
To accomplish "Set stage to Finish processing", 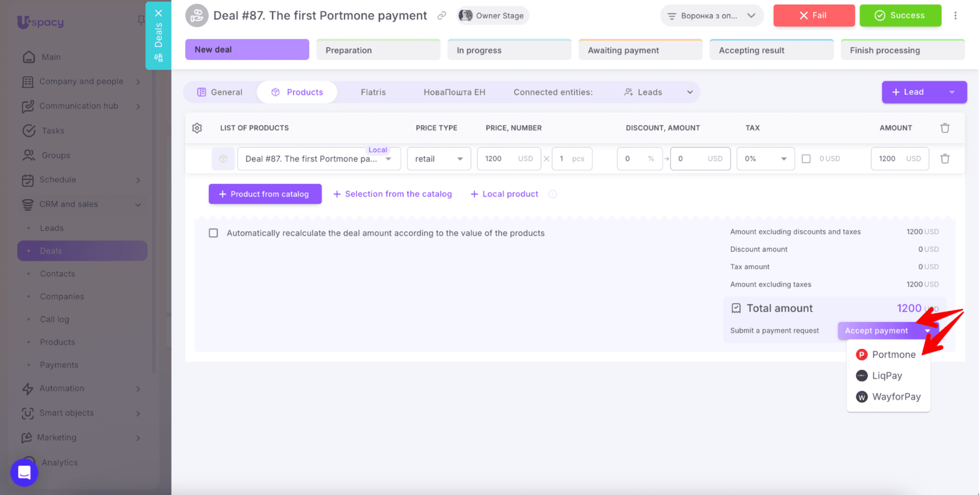I will [902, 50].
